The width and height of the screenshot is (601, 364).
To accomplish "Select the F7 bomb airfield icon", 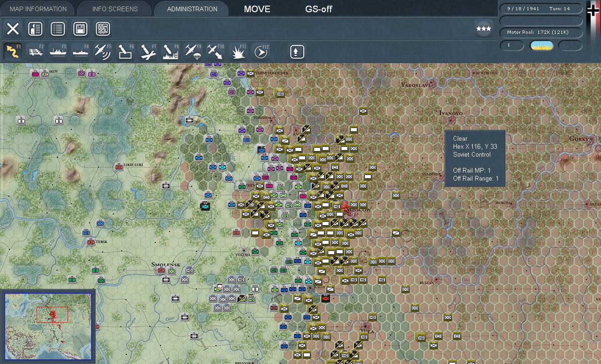I will tap(148, 52).
